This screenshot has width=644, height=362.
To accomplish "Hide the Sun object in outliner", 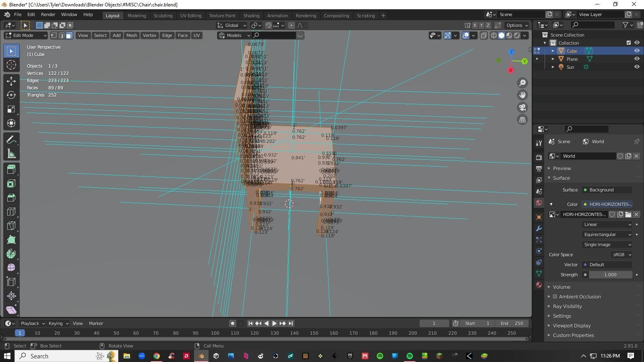I will tap(637, 67).
